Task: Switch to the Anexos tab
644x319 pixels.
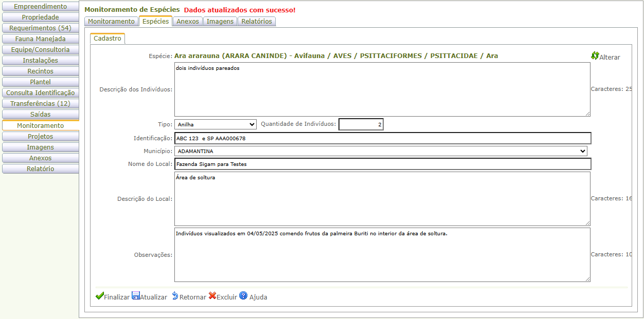Action: point(187,22)
